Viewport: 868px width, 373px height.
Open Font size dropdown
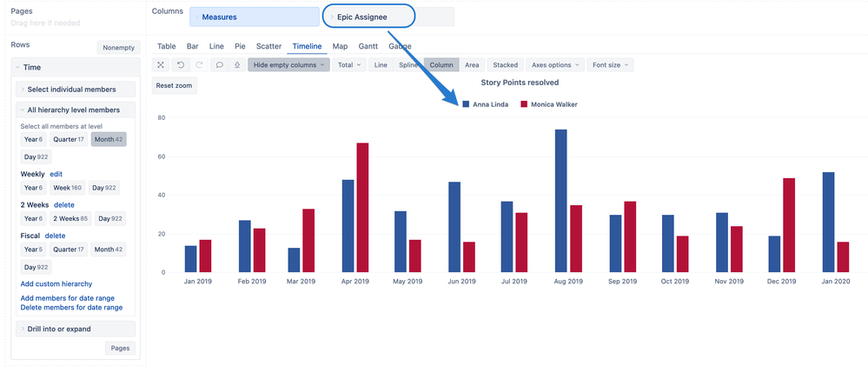coord(610,65)
